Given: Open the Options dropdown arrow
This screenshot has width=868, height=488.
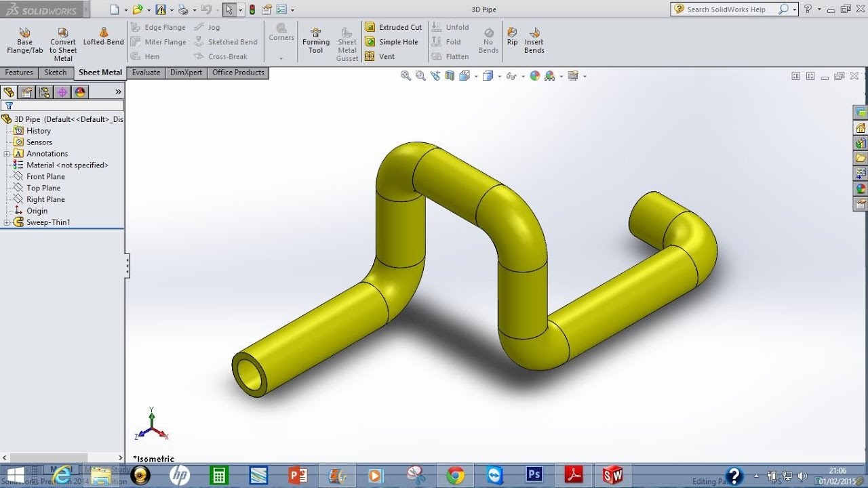Looking at the screenshot, I should click(292, 10).
